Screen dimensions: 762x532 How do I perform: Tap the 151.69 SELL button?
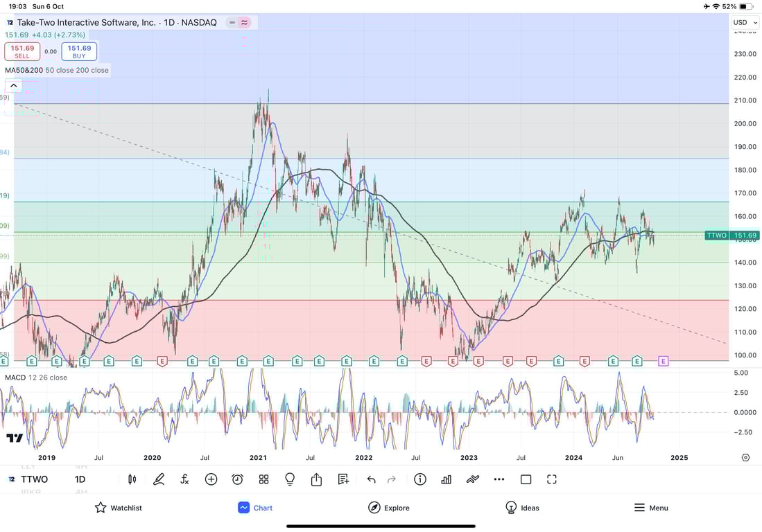coord(22,51)
